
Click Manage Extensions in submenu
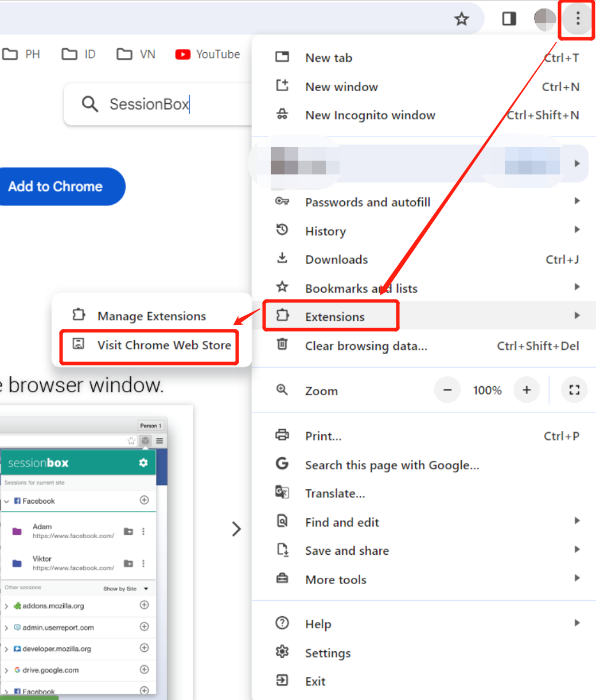pos(152,316)
